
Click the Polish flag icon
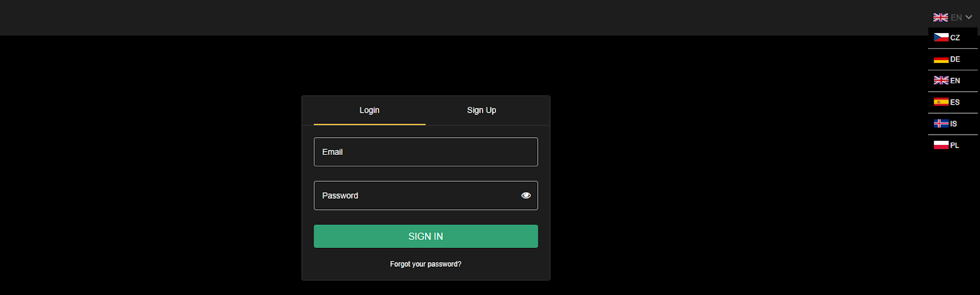point(941,145)
